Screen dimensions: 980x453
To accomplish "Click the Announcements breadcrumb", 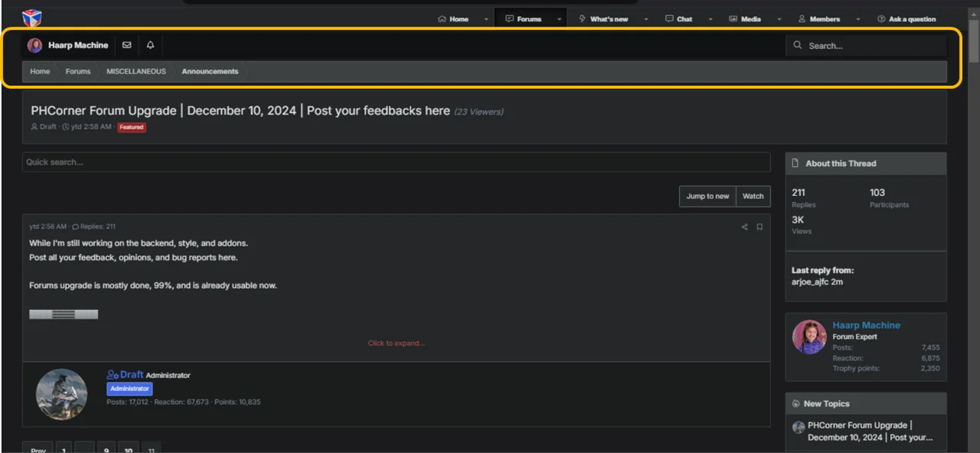I will 210,71.
